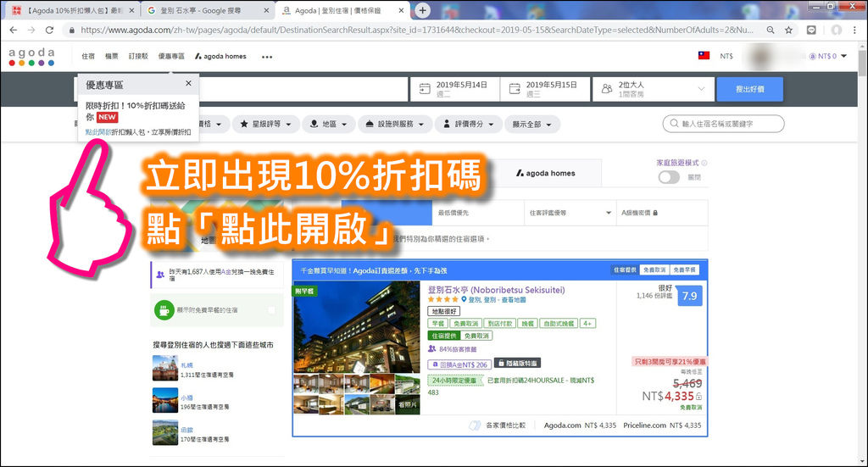Click the agoda logo
868x467 pixels.
coord(31,57)
